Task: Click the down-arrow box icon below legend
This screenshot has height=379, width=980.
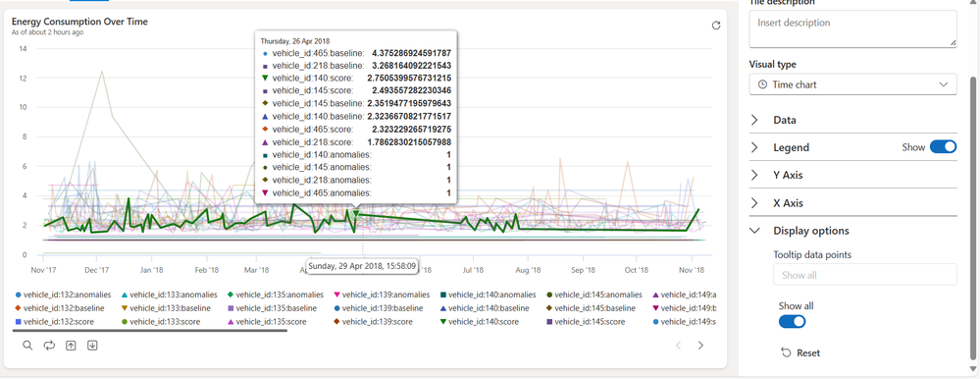Action: tap(92, 346)
